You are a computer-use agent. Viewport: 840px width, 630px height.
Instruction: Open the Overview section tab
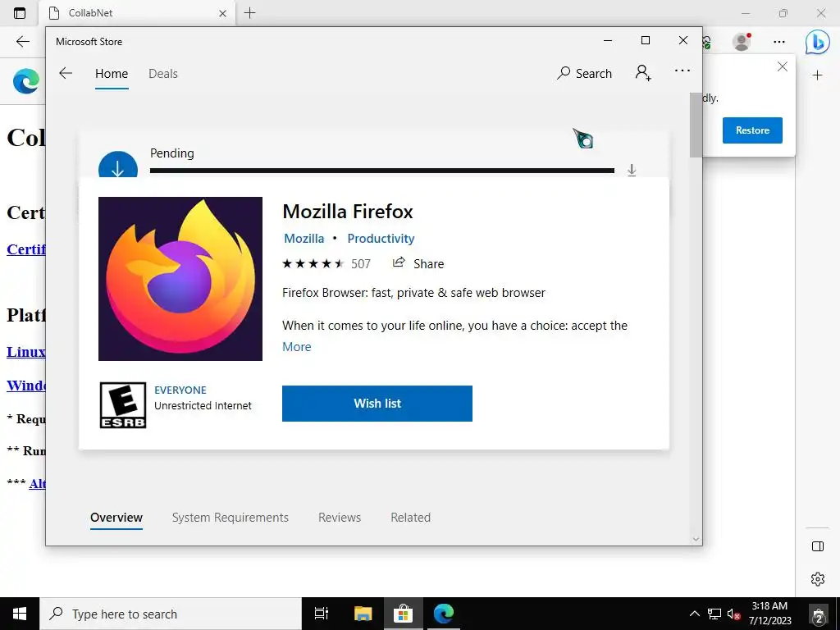point(116,518)
